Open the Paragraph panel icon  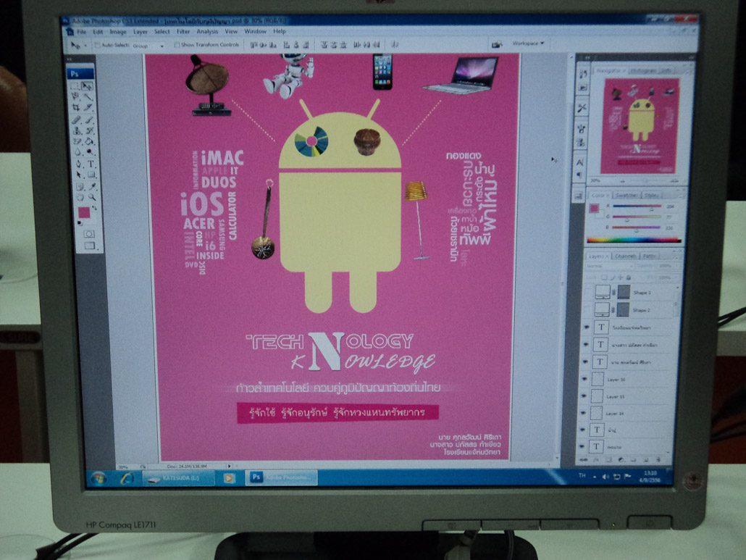pos(579,175)
